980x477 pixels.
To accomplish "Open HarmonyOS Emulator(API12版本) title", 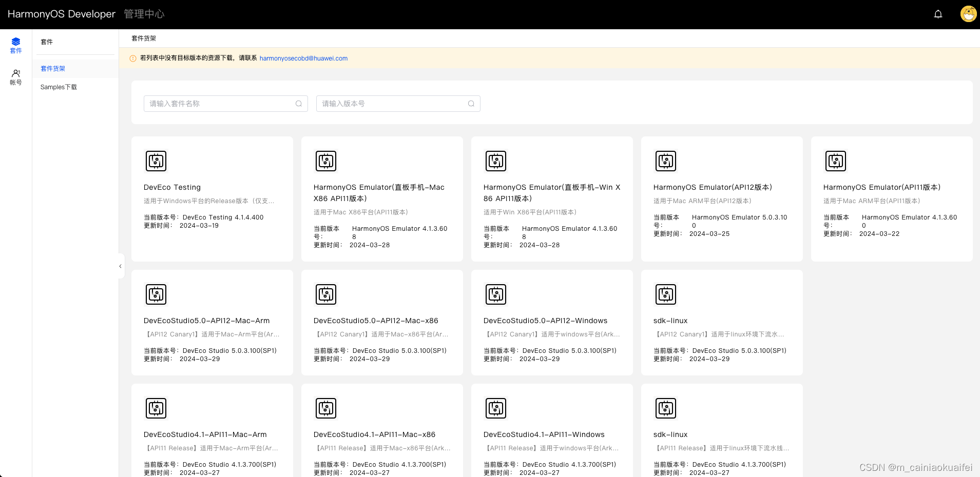I will coord(713,188).
